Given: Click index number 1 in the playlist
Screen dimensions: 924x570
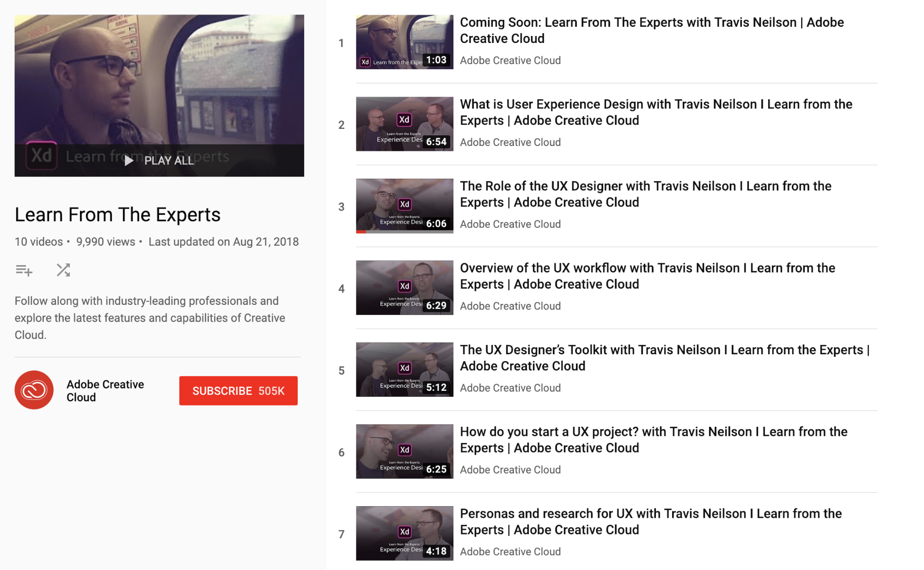Looking at the screenshot, I should point(341,43).
